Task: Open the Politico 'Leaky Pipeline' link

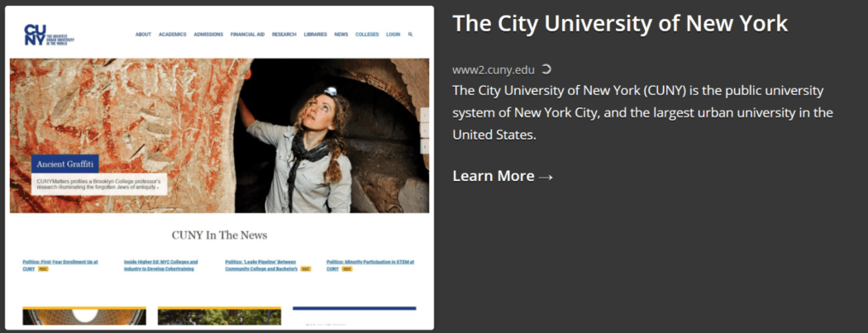Action: (x=261, y=265)
